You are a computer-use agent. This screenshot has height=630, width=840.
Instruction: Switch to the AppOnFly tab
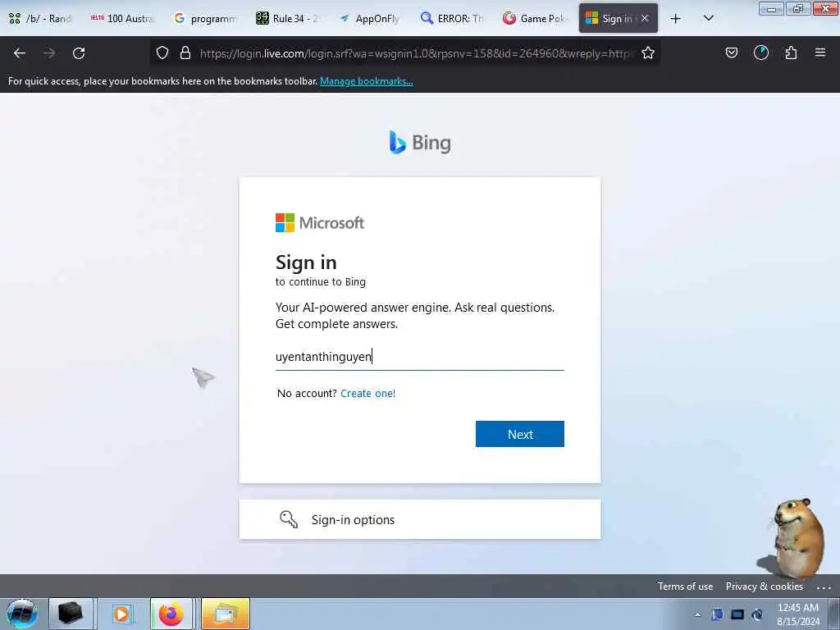tap(370, 19)
